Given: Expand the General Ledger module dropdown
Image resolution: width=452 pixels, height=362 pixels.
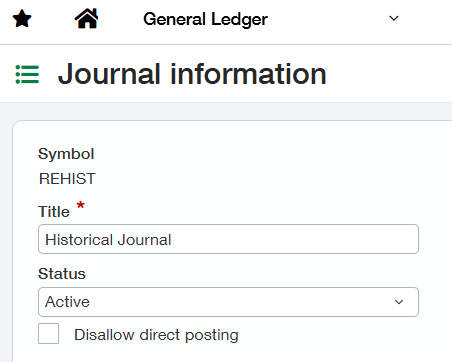Looking at the screenshot, I should [394, 18].
